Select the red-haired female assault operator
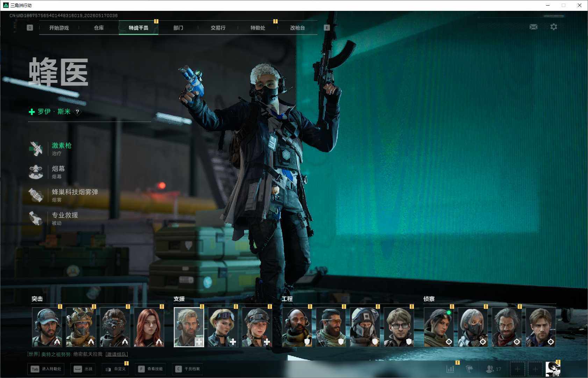The image size is (588, 378). [x=149, y=327]
